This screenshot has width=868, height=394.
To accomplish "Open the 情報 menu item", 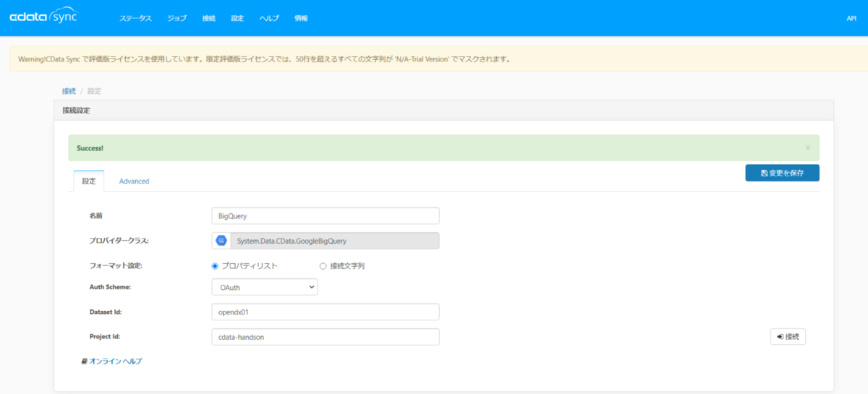I will tap(301, 18).
